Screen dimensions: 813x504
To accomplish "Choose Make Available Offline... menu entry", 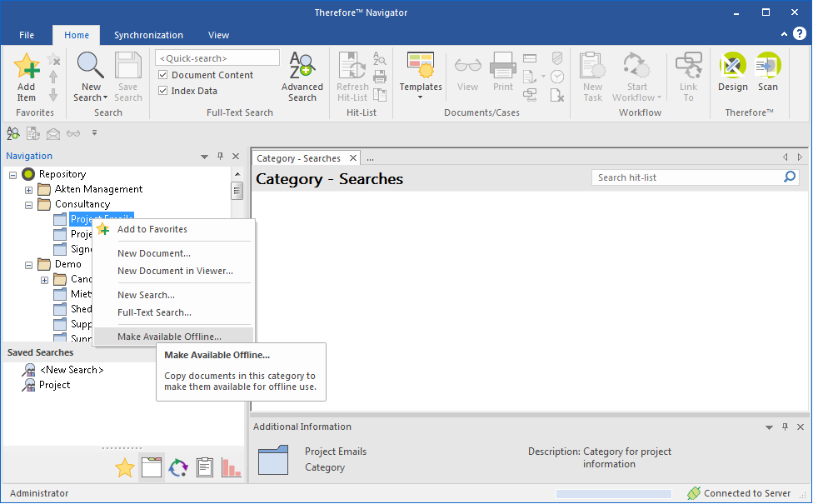I will coord(170,337).
